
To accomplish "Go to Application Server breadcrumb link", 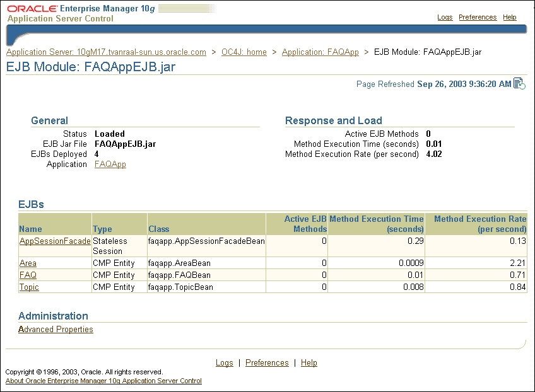I will (x=106, y=52).
